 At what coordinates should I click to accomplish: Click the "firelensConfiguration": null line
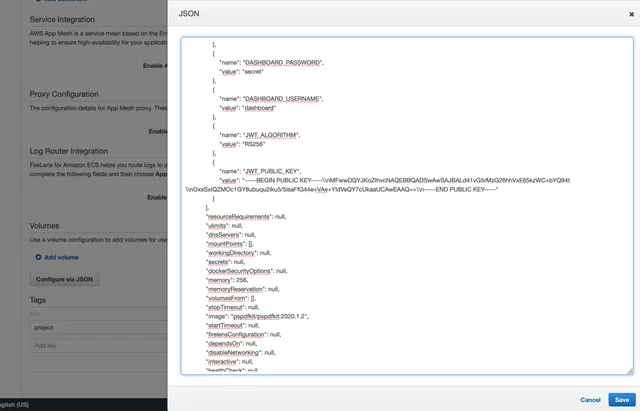click(244, 334)
